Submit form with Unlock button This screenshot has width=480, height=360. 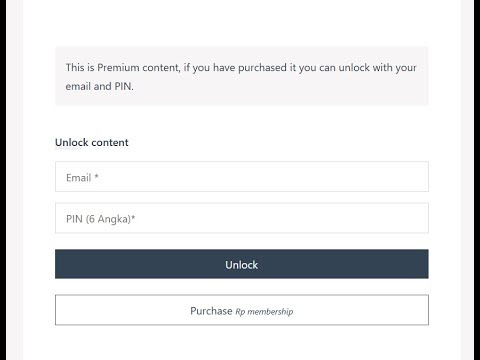tap(242, 264)
